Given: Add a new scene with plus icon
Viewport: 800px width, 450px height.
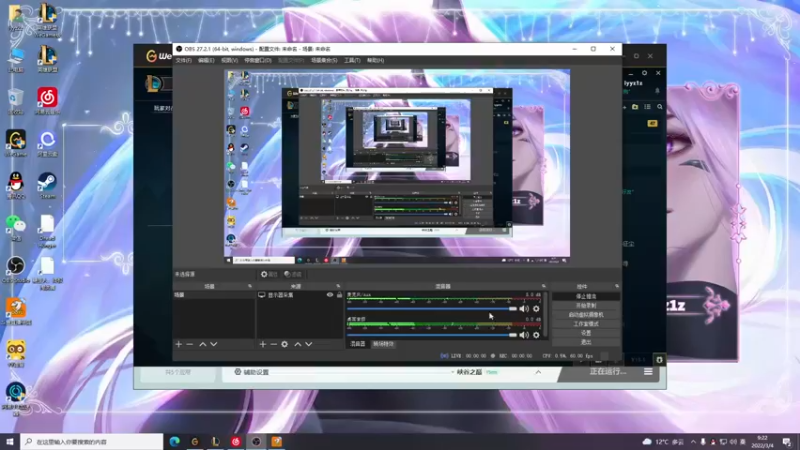Looking at the screenshot, I should coord(179,344).
